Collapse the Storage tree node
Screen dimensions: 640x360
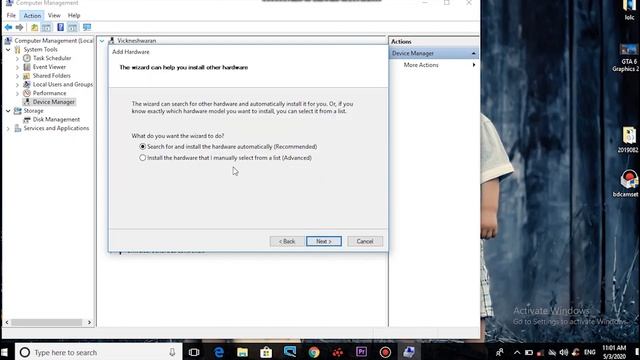click(8, 111)
